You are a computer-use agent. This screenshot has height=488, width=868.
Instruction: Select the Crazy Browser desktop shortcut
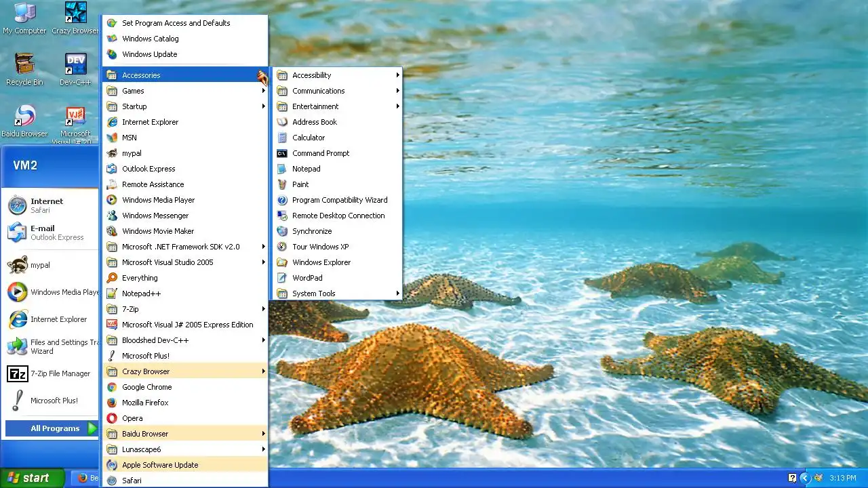point(75,18)
